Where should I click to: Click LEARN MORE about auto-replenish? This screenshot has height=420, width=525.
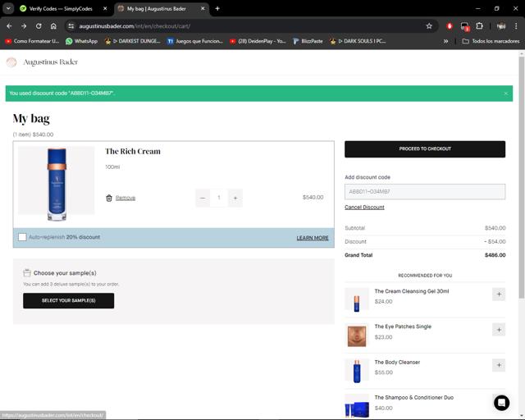(x=313, y=238)
